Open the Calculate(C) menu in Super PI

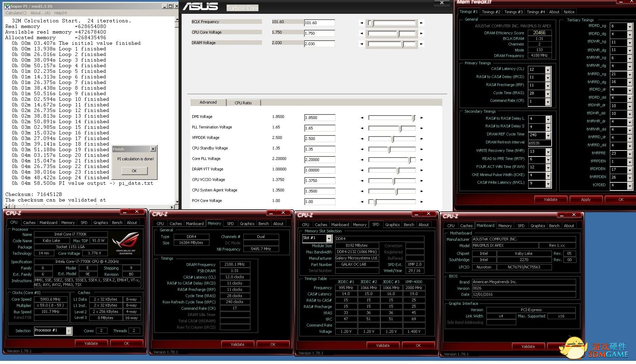[x=16, y=13]
